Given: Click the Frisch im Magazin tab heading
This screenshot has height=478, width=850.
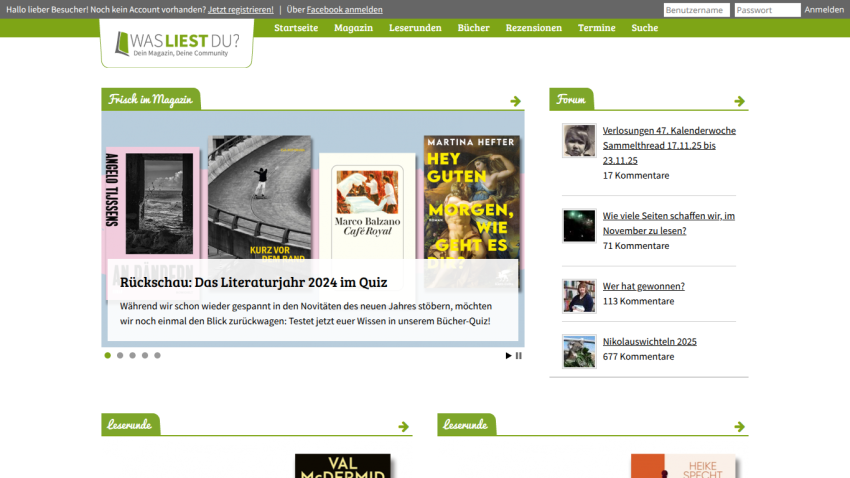Looking at the screenshot, I should tap(151, 99).
